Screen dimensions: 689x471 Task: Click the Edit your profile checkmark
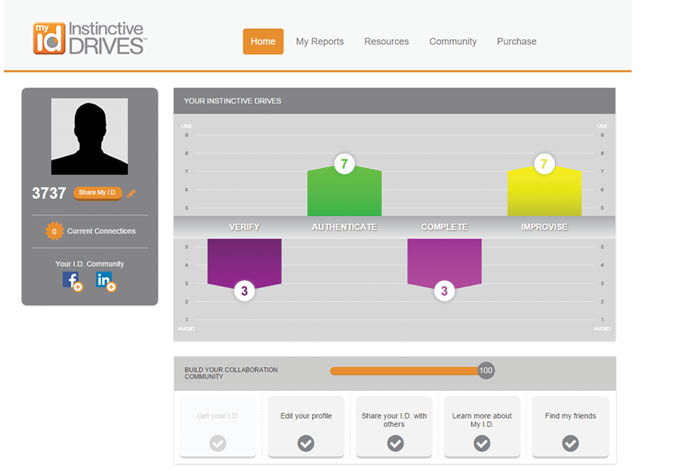(x=306, y=443)
